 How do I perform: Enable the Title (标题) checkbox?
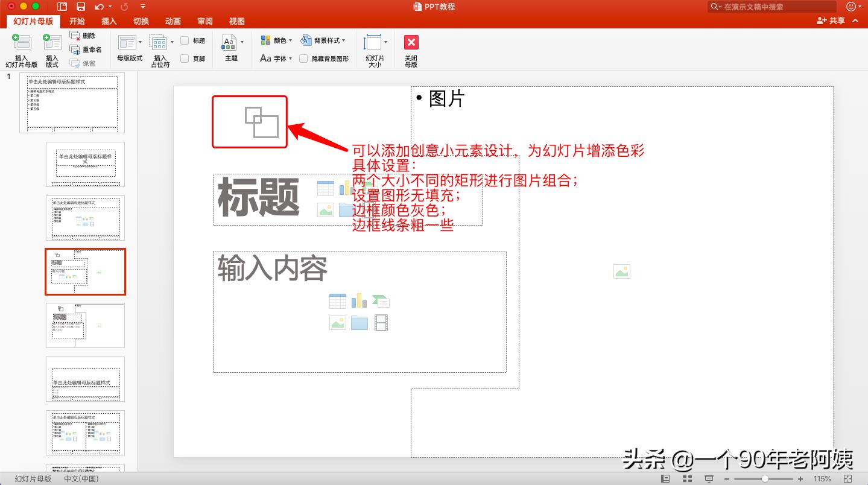[x=184, y=40]
